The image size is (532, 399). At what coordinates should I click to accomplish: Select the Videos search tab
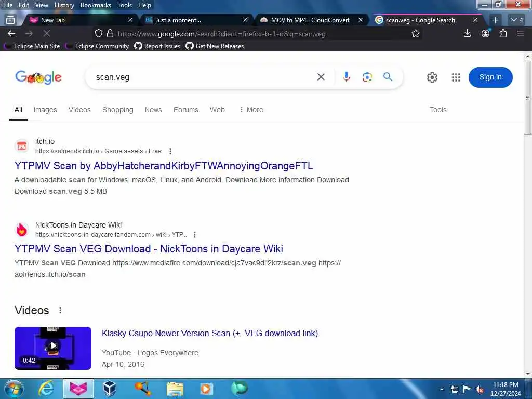79,110
